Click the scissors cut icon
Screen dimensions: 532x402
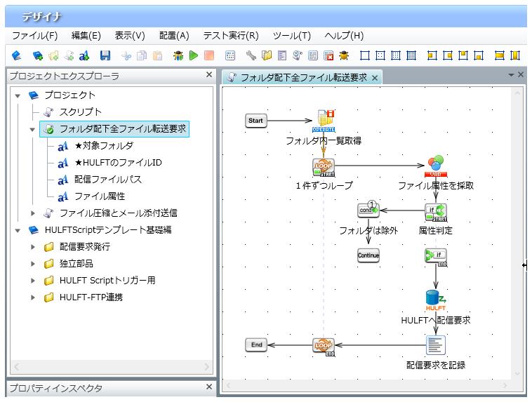(x=126, y=55)
